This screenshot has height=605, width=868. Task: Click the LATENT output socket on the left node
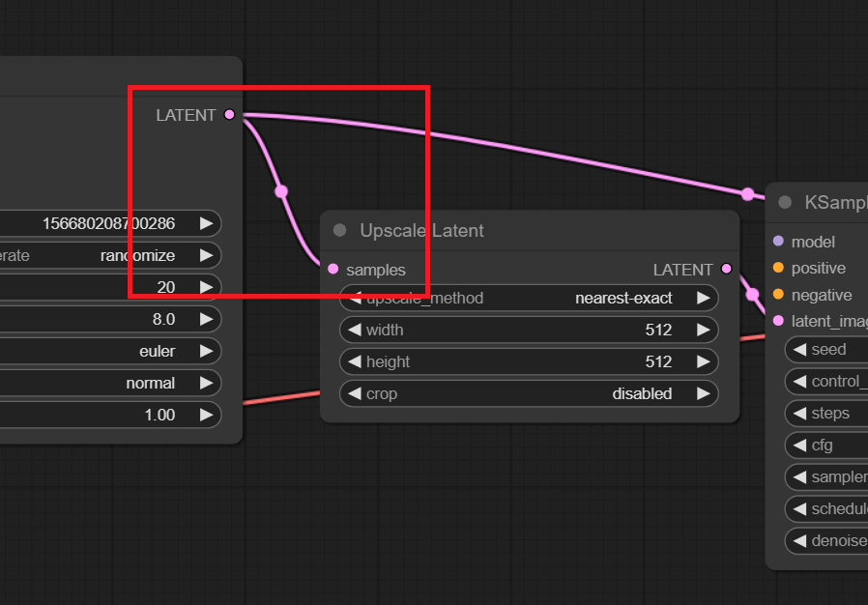point(229,115)
